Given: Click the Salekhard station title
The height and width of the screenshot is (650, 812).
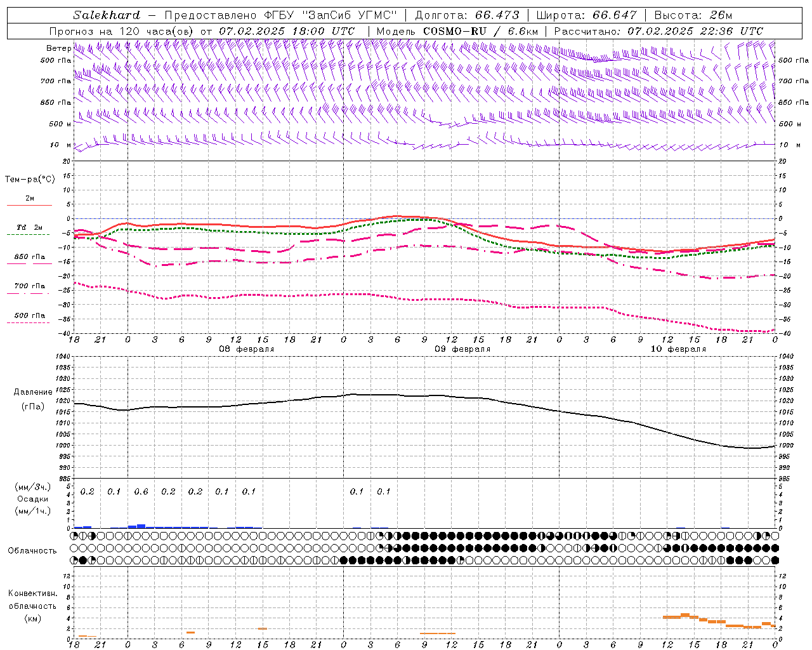Looking at the screenshot, I should click(x=107, y=15).
